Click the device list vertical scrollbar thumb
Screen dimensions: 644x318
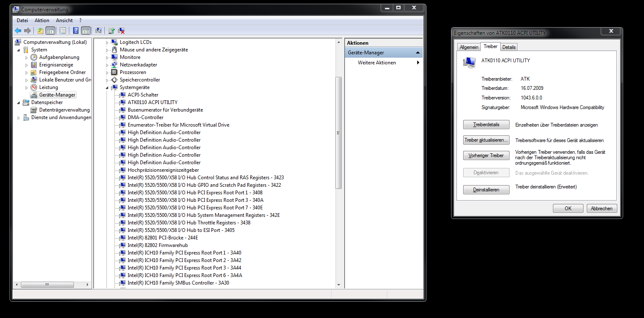339,133
